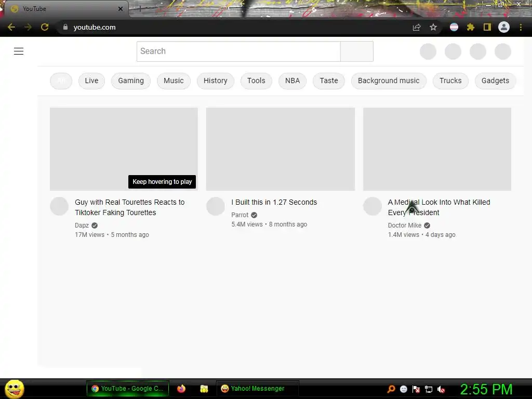Open the Extensions puzzle piece menu
Screen dimensions: 532x399
tap(470, 27)
